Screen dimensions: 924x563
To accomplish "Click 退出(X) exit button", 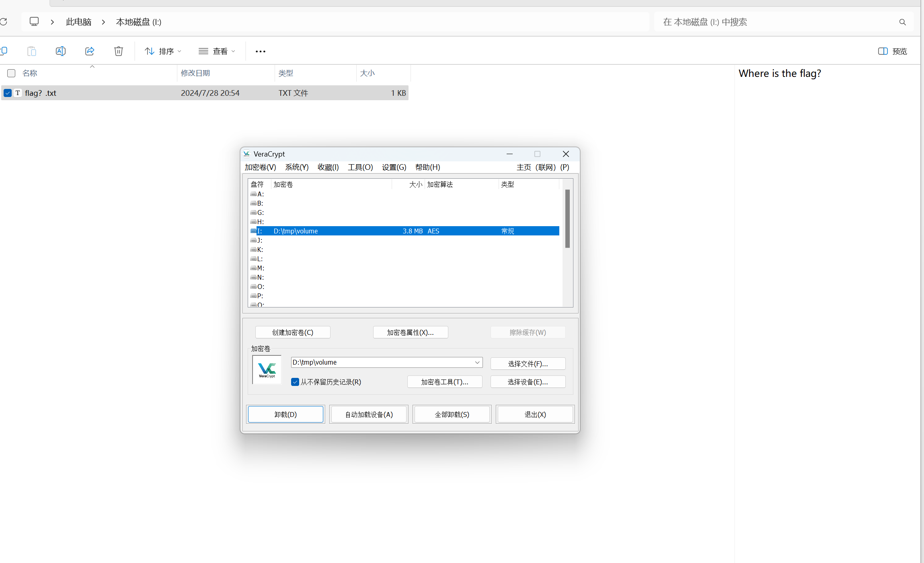I will tap(535, 415).
